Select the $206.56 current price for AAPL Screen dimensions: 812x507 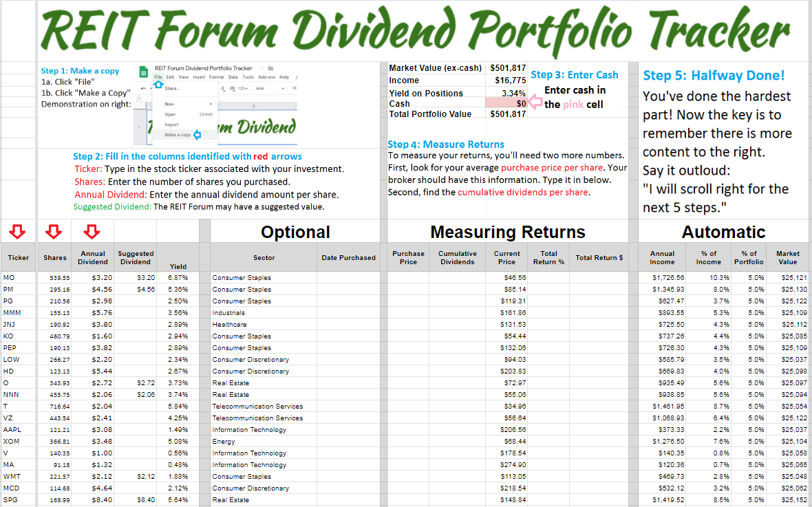coord(506,430)
